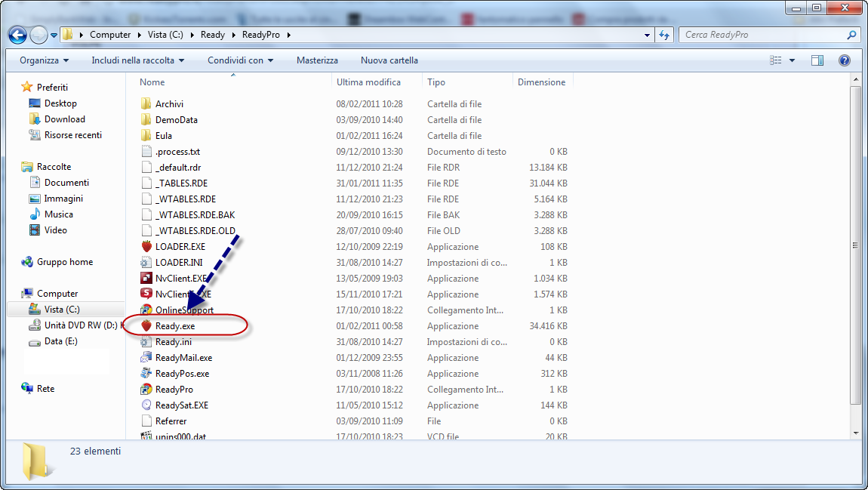Click the refresh button beside address bar

tap(664, 35)
